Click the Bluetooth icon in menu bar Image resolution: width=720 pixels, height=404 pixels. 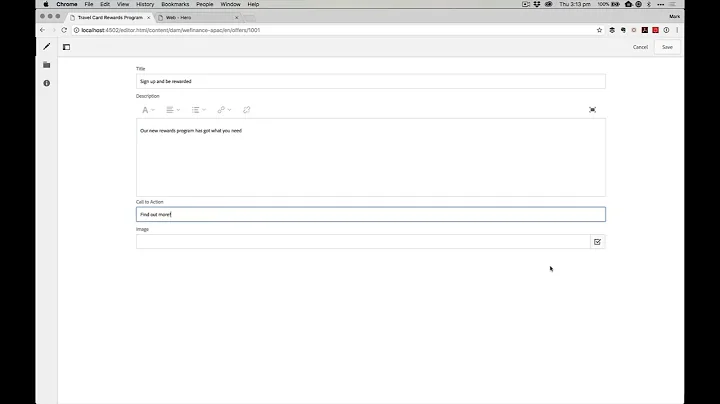[649, 4]
